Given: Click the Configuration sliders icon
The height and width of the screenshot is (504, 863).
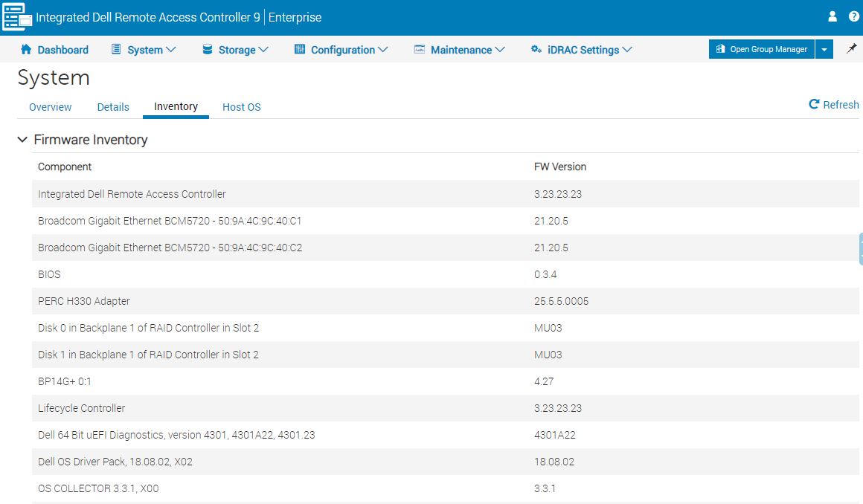Looking at the screenshot, I should coord(299,50).
